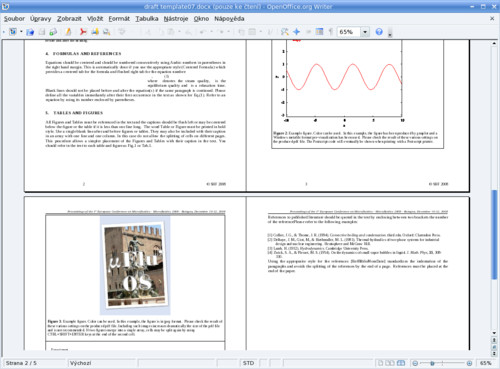Click the Edit File pencil icon
This screenshot has height=369, width=500.
click(68, 32)
